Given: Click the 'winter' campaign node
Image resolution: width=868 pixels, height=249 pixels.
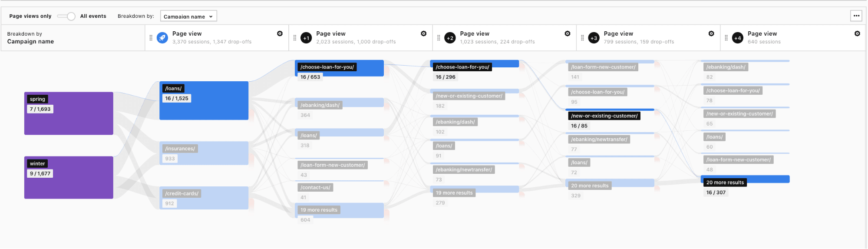Looking at the screenshot, I should [x=69, y=177].
